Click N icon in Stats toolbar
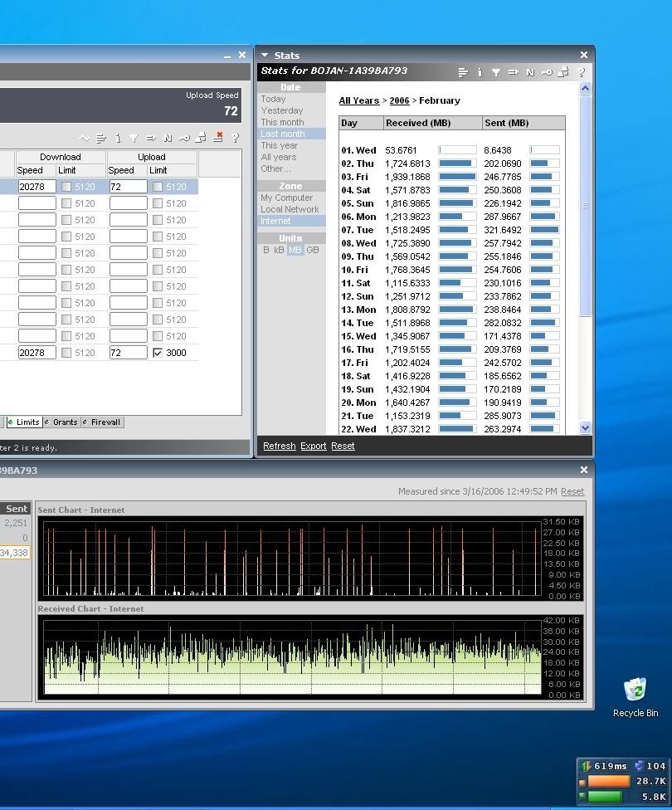The width and height of the screenshot is (672, 810). [x=530, y=72]
